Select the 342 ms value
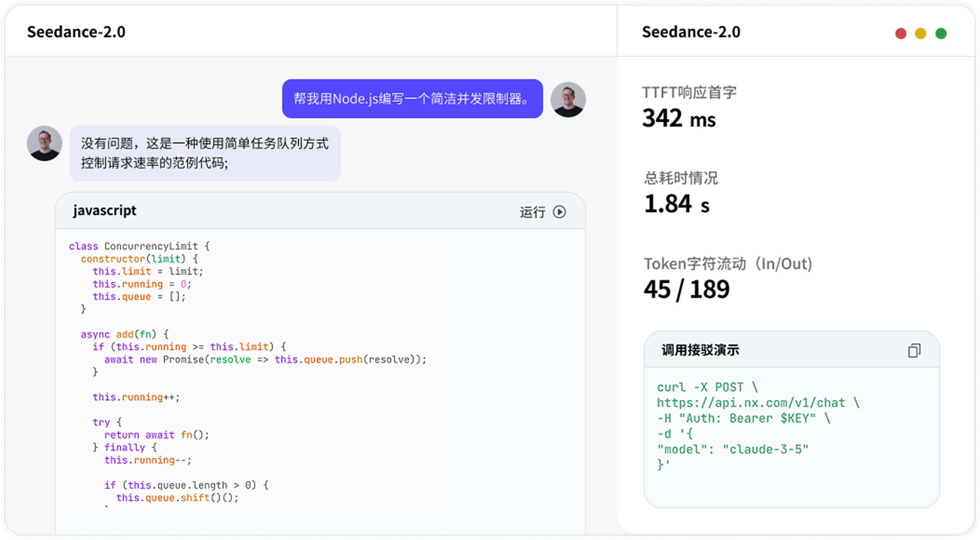 pos(679,118)
